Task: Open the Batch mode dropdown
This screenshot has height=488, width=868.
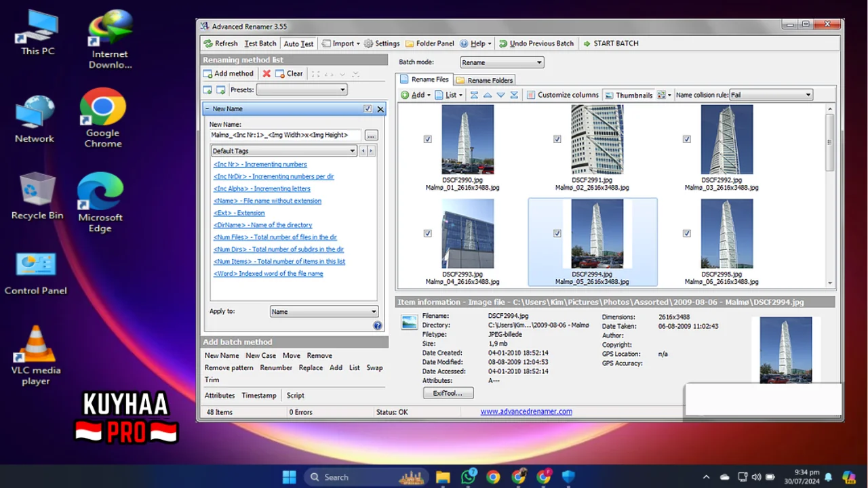Action: (502, 62)
